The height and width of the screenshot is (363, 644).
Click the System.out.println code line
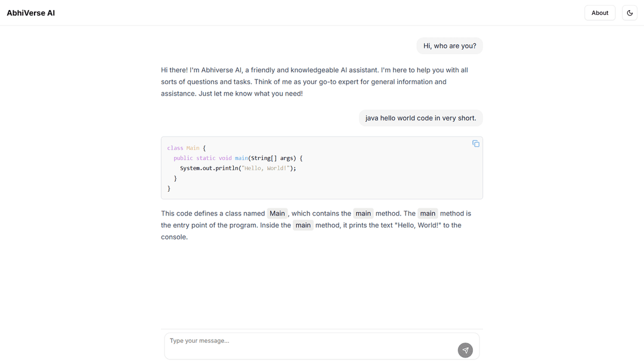pos(238,168)
